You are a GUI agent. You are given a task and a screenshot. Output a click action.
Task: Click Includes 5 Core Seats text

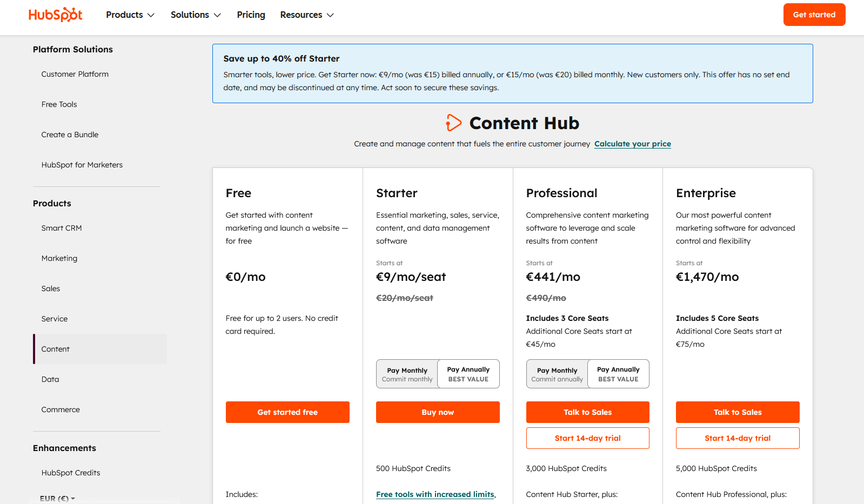coord(717,318)
